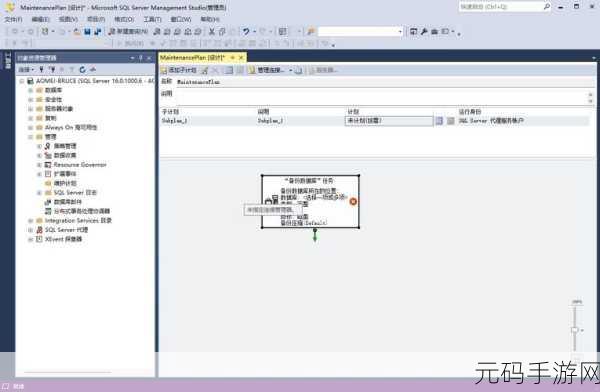The height and width of the screenshot is (392, 600).
Task: Click the Servers (服务器) button in designer toolbar
Action: tap(324, 70)
